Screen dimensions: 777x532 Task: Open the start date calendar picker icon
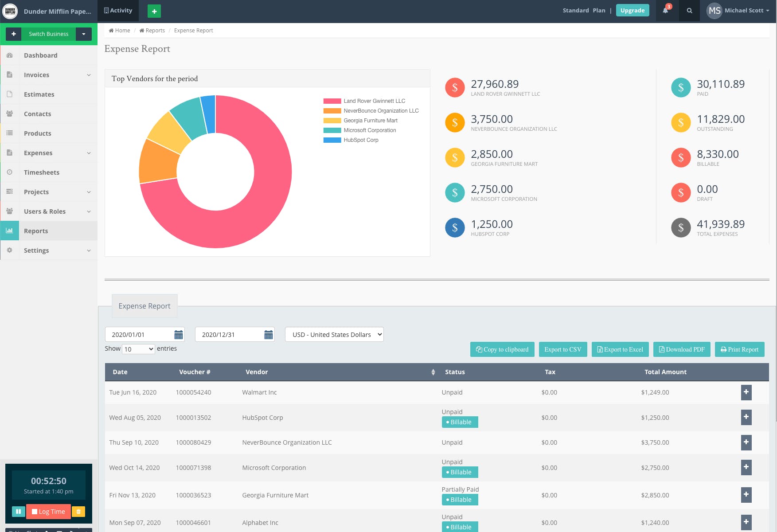[179, 334]
